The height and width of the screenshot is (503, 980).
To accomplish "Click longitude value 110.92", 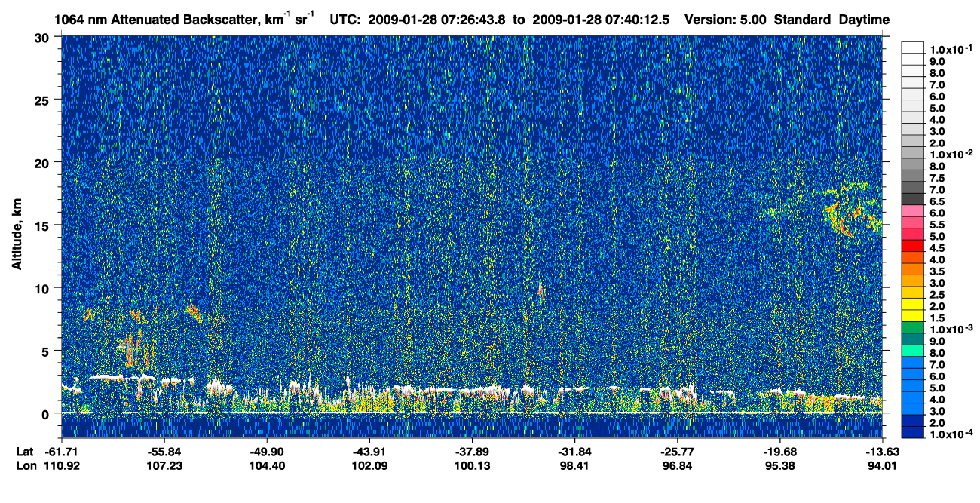I will (x=63, y=465).
